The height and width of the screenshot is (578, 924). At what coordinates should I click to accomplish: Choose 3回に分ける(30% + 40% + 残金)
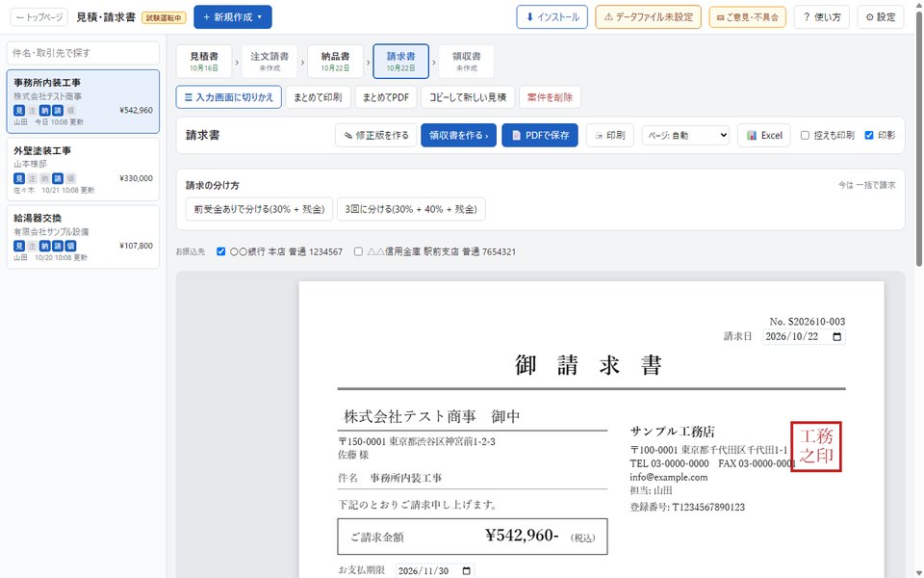(411, 209)
